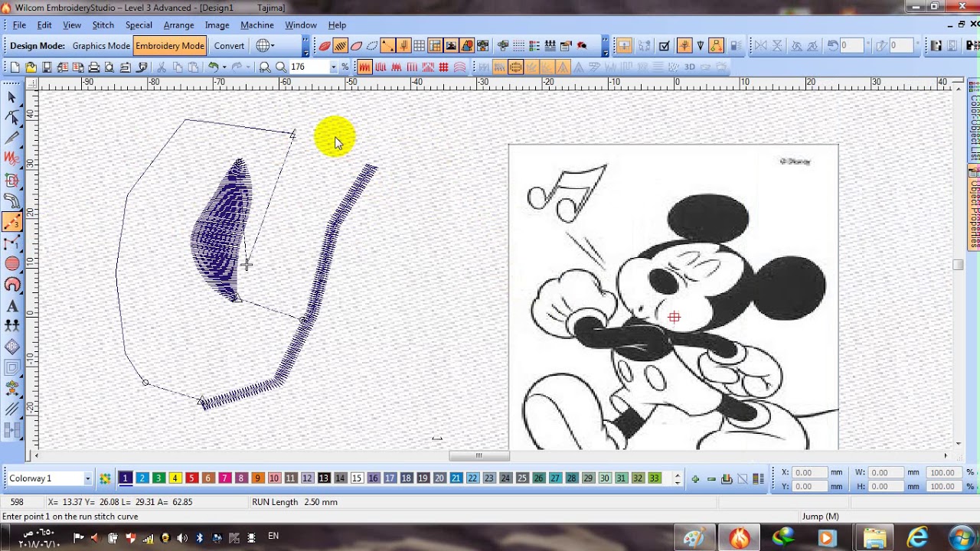Open the Help menu

pyautogui.click(x=337, y=25)
